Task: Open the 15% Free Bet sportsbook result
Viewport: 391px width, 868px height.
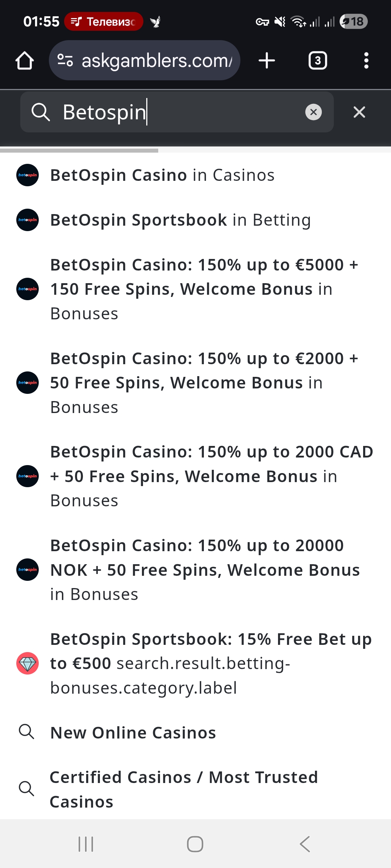Action: pos(210,663)
